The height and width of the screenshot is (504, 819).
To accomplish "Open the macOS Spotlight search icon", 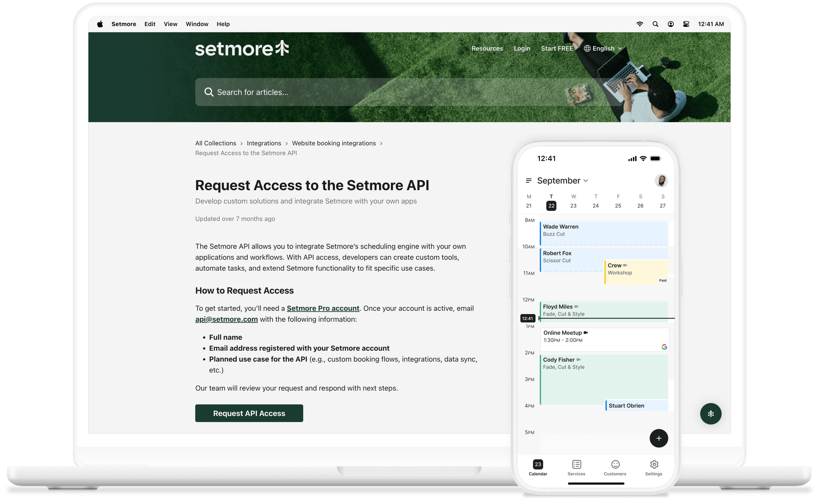I will coord(655,24).
